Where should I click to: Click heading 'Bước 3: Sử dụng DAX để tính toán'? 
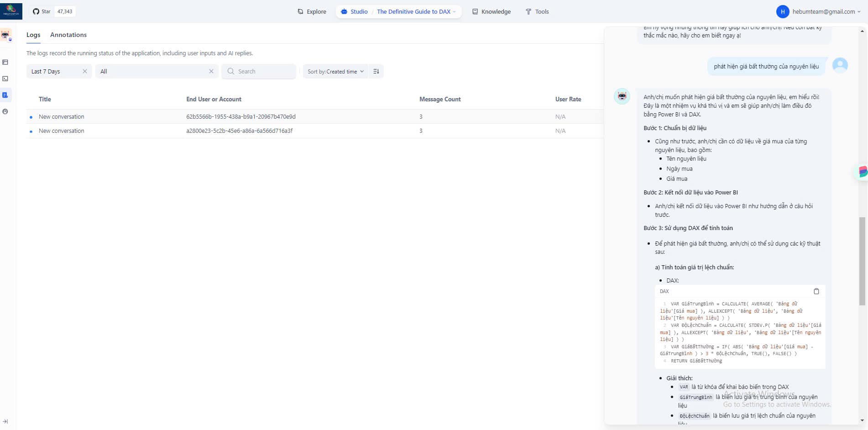[x=688, y=228]
